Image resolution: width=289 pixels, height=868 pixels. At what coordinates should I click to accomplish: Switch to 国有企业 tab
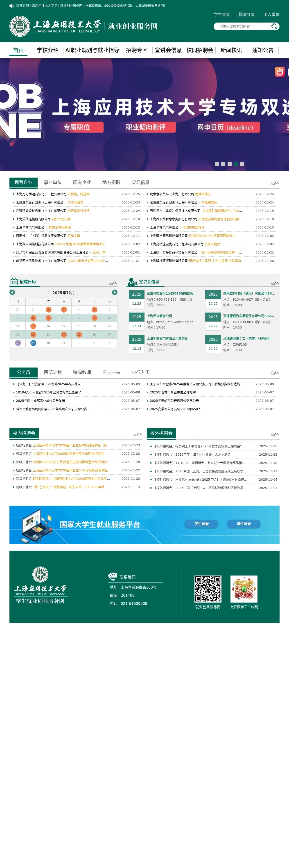pyautogui.click(x=82, y=182)
